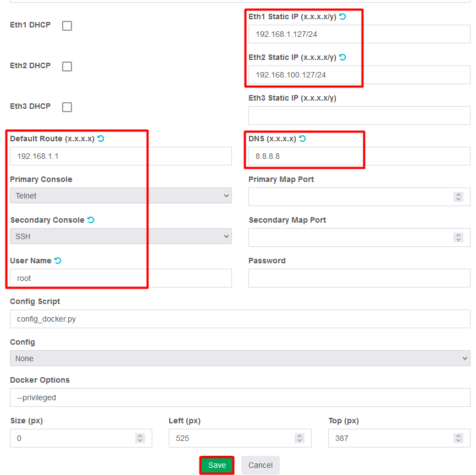Adjust the Secondary Map Port stepper
476x475 pixels.
(458, 237)
